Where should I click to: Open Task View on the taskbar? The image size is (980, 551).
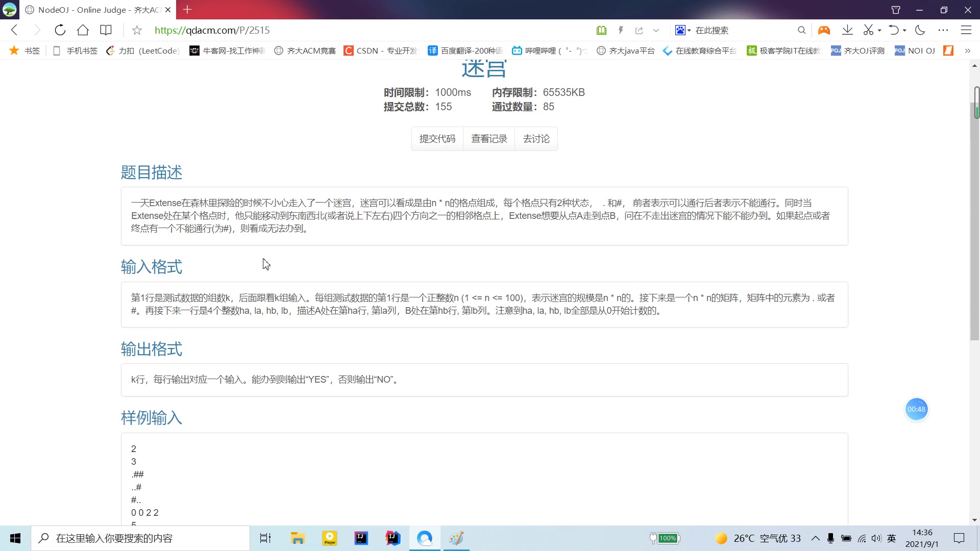(x=265, y=538)
